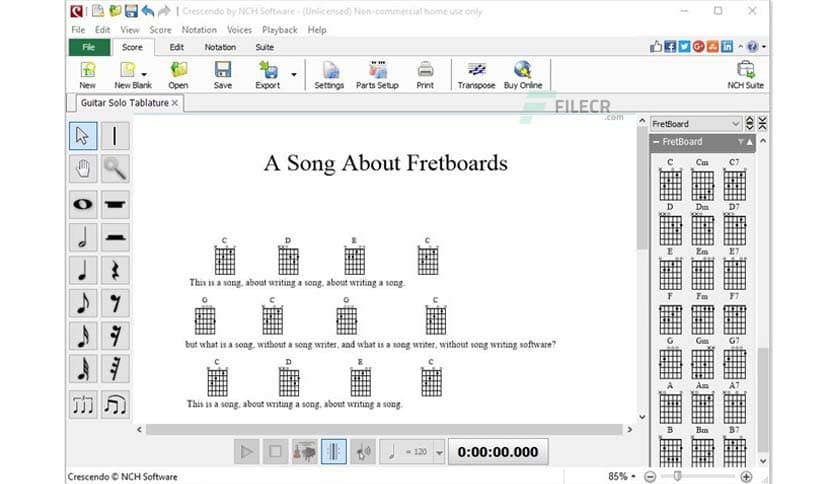Toggle the metronome button in playback bar

pyautogui.click(x=334, y=452)
